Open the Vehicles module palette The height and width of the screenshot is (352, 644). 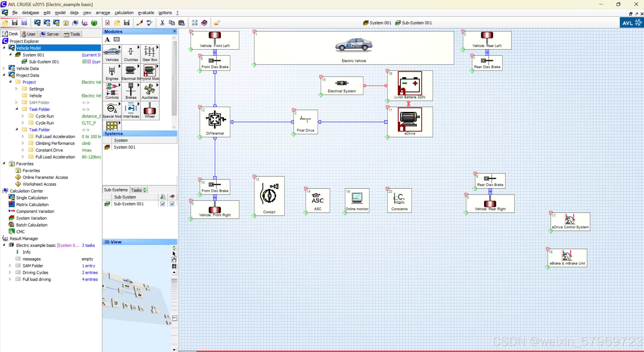[112, 53]
